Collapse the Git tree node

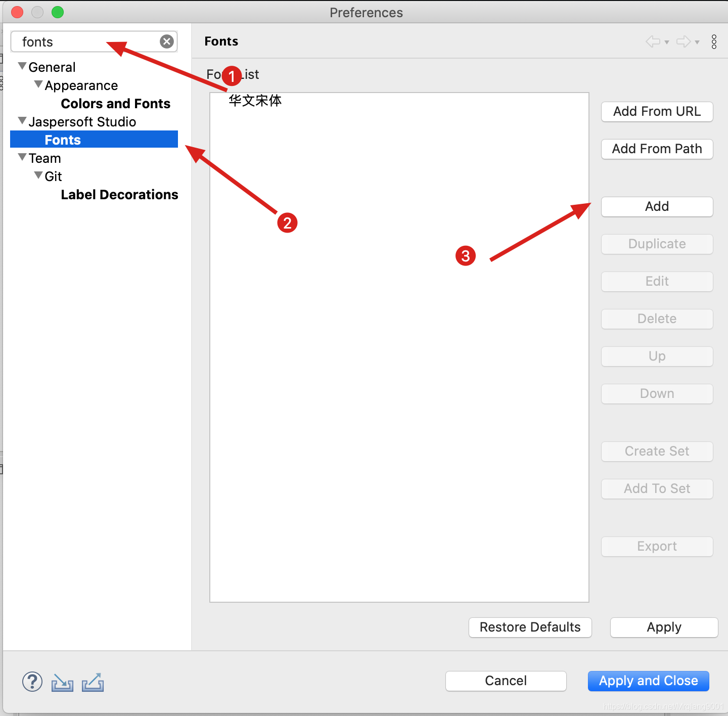click(x=38, y=175)
